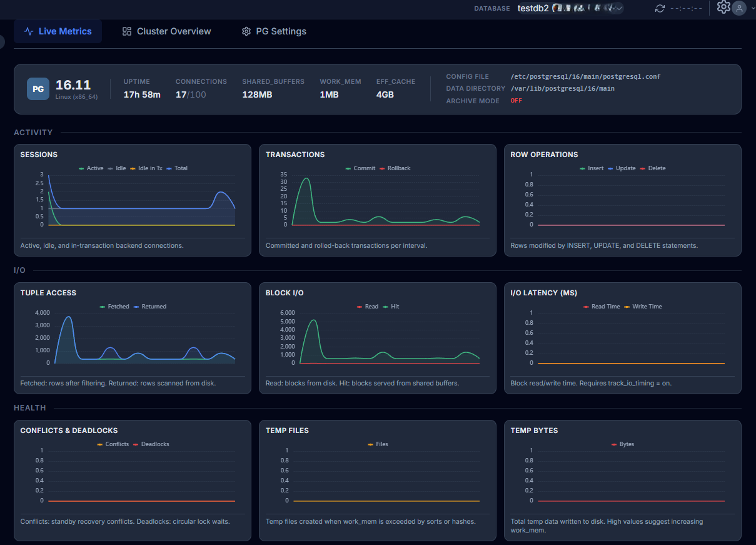This screenshot has width=756, height=545.
Task: Click the grid icon beside Cluster Overview
Action: click(127, 31)
